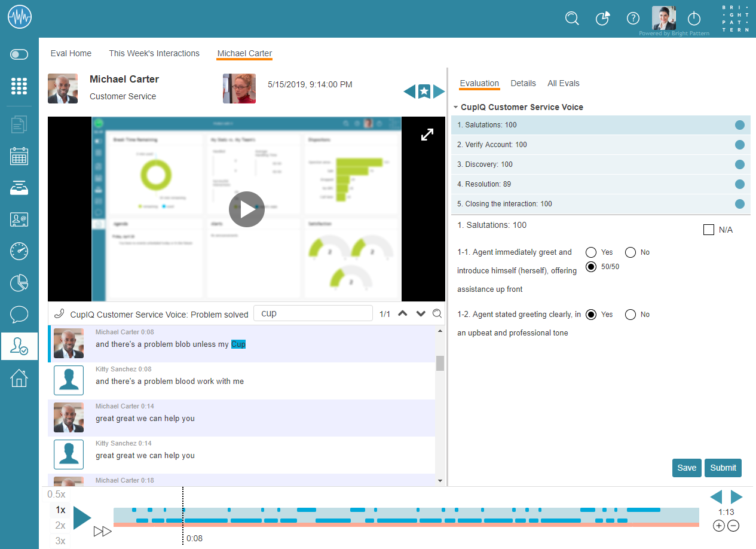Switch to the Evaluation tab

[479, 83]
